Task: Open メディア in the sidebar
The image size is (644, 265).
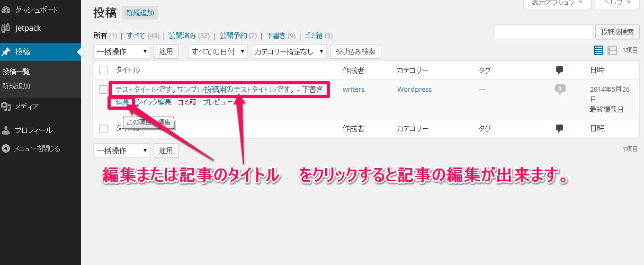Action: [26, 107]
